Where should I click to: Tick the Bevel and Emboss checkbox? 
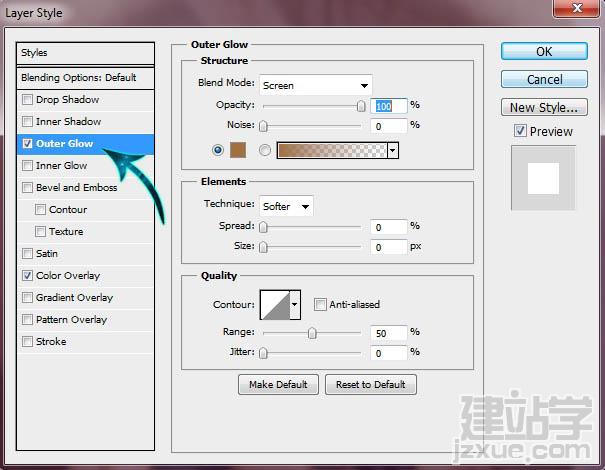point(27,188)
